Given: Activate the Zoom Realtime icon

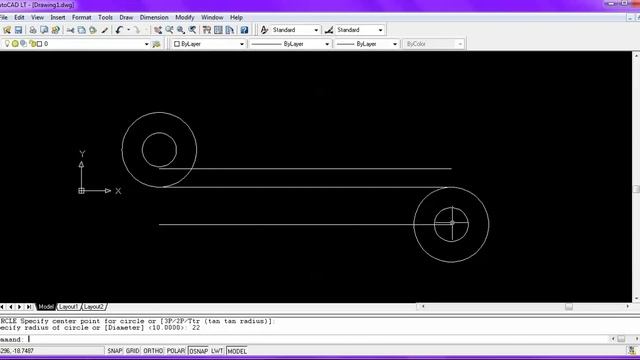Looking at the screenshot, I should coord(169,30).
